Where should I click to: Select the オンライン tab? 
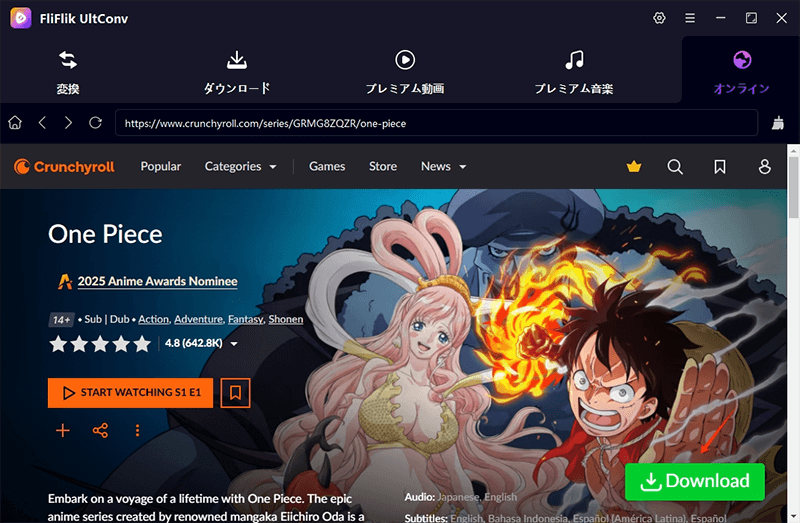pyautogui.click(x=741, y=72)
